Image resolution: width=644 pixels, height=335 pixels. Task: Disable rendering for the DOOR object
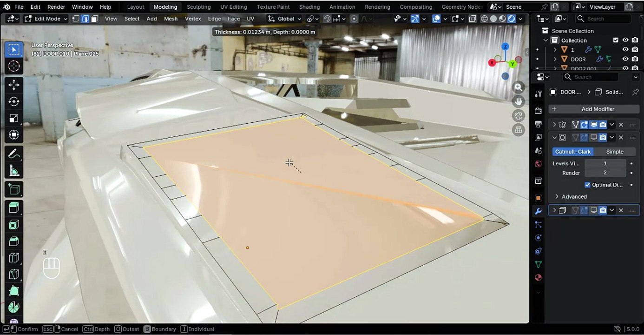point(635,59)
